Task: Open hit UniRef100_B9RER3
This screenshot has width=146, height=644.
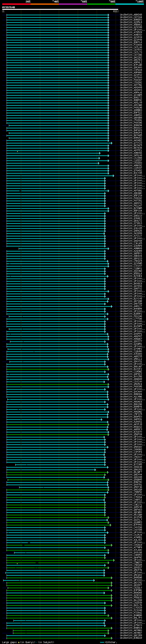Action: (x=131, y=20)
